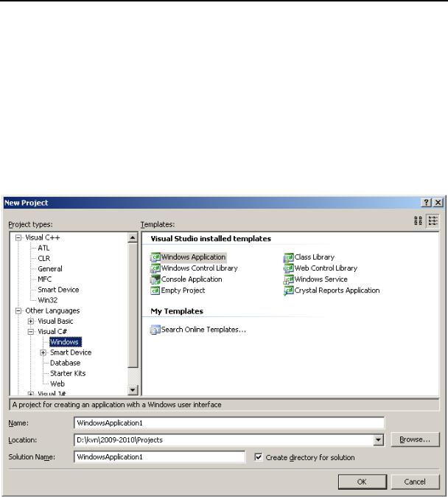Image resolution: width=448 pixels, height=497 pixels.
Task: Select General project type
Action: [50, 269]
